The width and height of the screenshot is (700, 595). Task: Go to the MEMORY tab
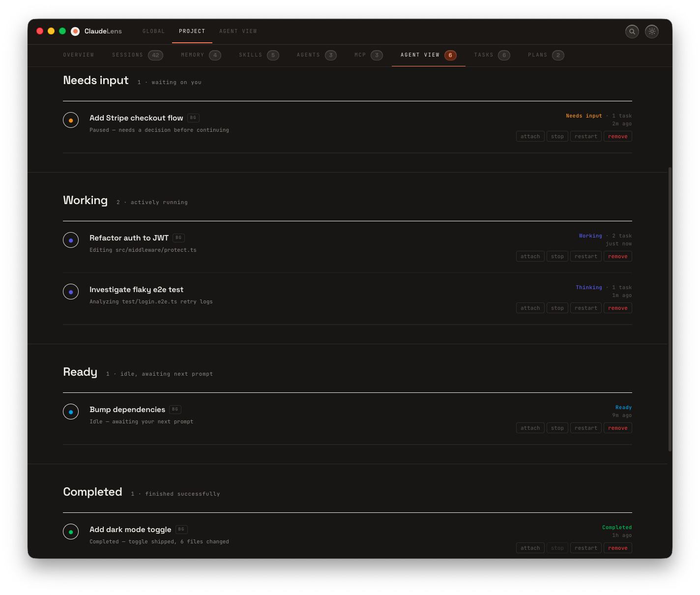point(201,55)
